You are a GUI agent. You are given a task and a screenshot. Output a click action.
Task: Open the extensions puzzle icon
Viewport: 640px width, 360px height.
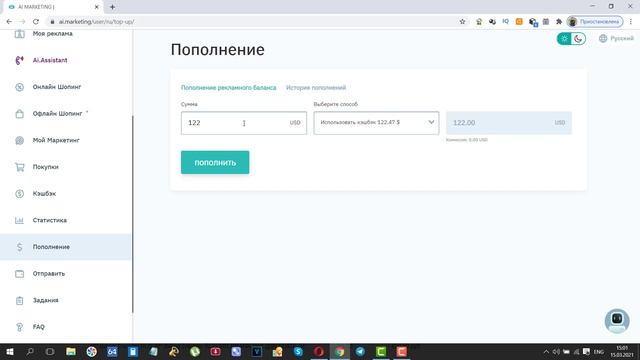tap(559, 22)
